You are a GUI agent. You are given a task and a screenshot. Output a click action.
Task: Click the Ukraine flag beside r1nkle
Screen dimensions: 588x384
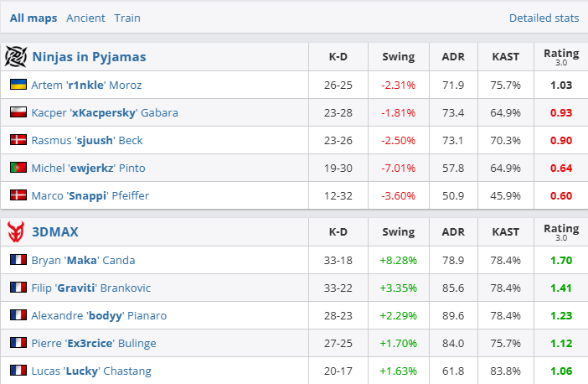[x=18, y=85]
